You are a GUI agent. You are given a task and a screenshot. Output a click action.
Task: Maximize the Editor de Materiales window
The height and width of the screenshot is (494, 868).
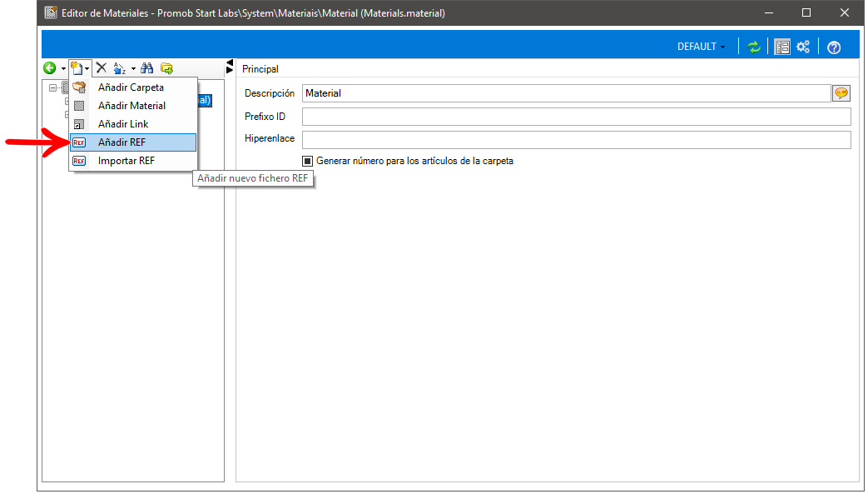pos(806,12)
